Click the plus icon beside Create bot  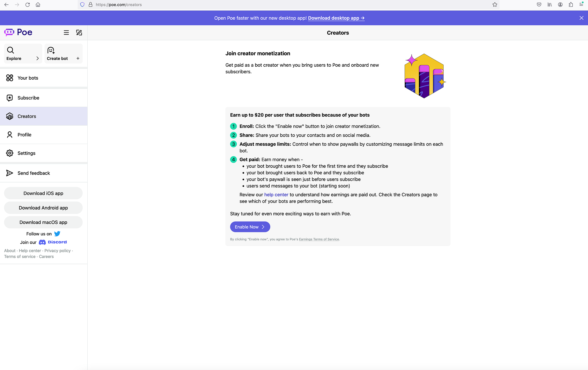[x=78, y=58]
